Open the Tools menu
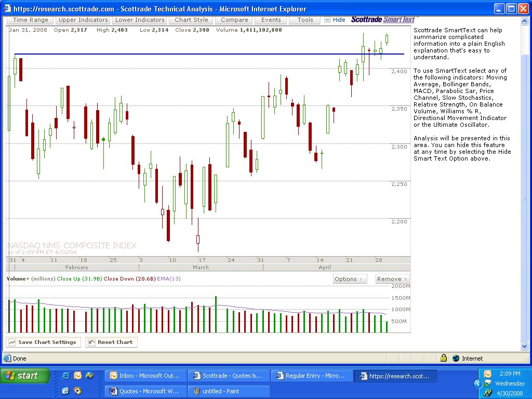Viewport: 532px width, 399px height. coord(305,20)
